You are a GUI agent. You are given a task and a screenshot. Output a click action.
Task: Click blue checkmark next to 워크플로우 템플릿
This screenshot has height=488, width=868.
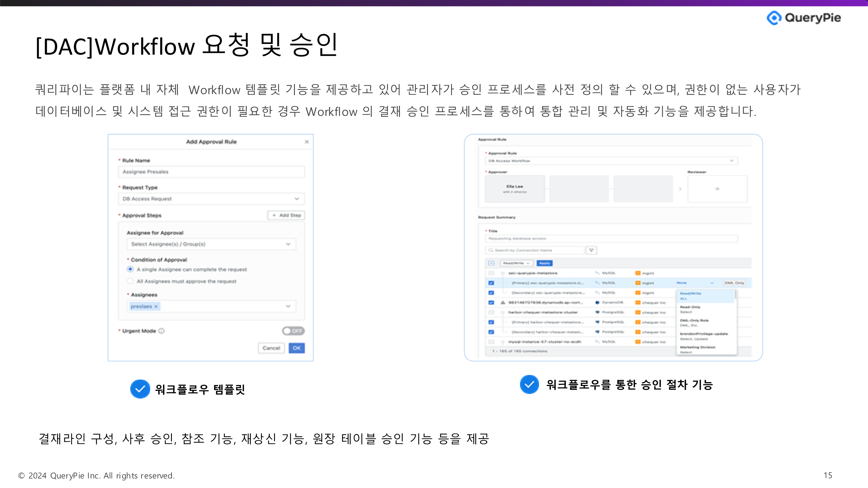140,389
